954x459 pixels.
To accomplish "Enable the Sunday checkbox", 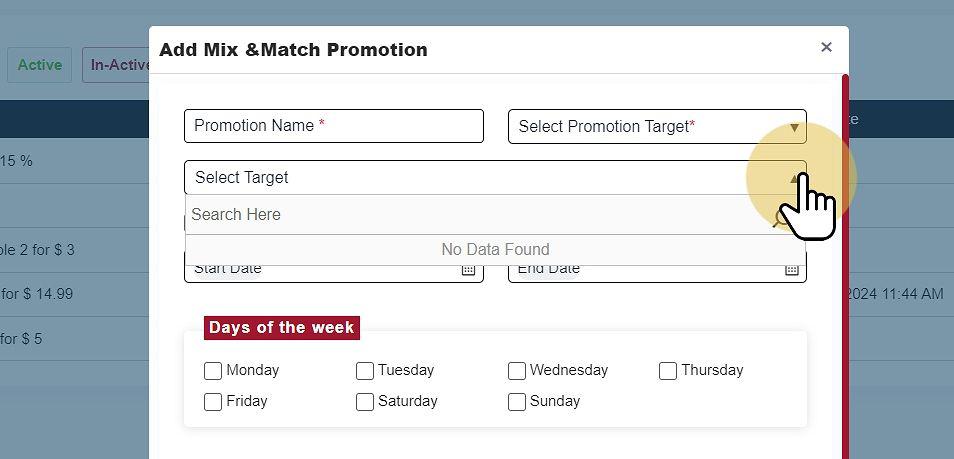I will [x=517, y=402].
